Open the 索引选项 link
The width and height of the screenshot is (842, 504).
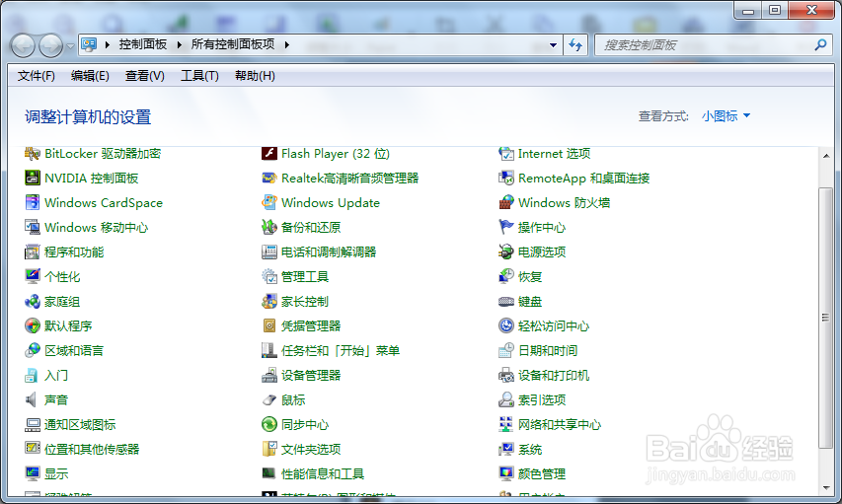pyautogui.click(x=541, y=399)
